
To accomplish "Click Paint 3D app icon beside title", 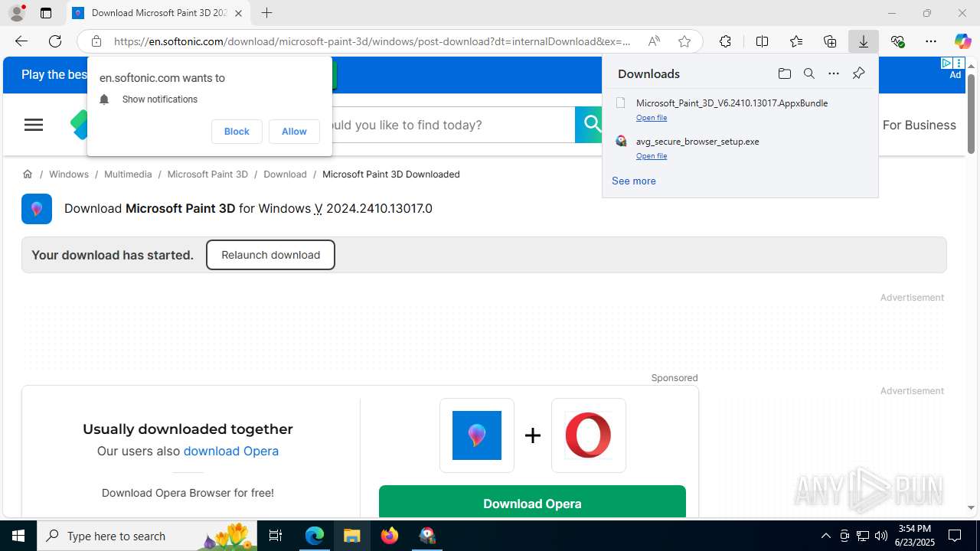I will tap(37, 209).
